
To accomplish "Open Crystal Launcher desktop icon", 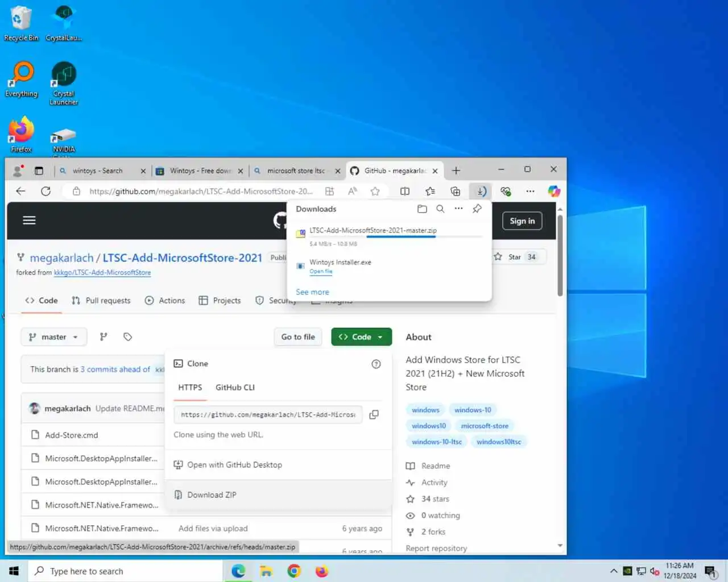I will (x=64, y=83).
